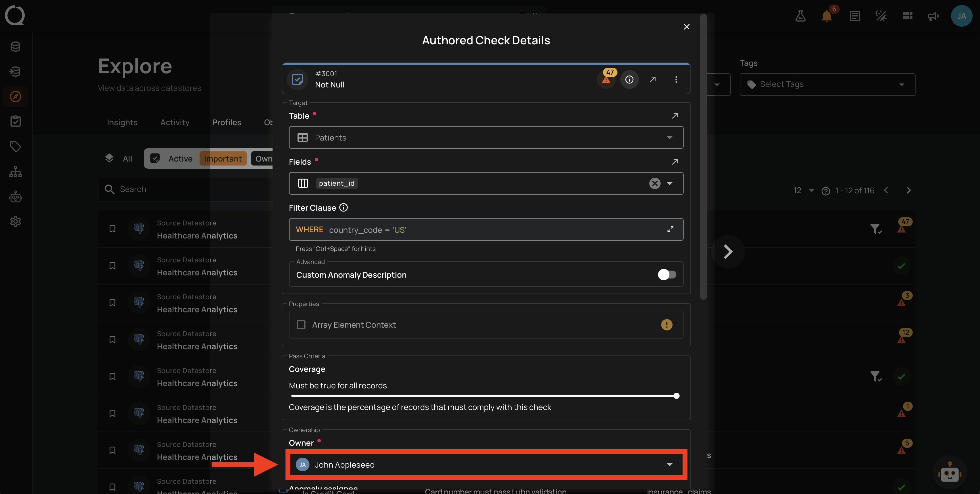Viewport: 980px width, 494px height.
Task: Bookmark the second Healthcare Analytics row
Action: click(x=112, y=266)
